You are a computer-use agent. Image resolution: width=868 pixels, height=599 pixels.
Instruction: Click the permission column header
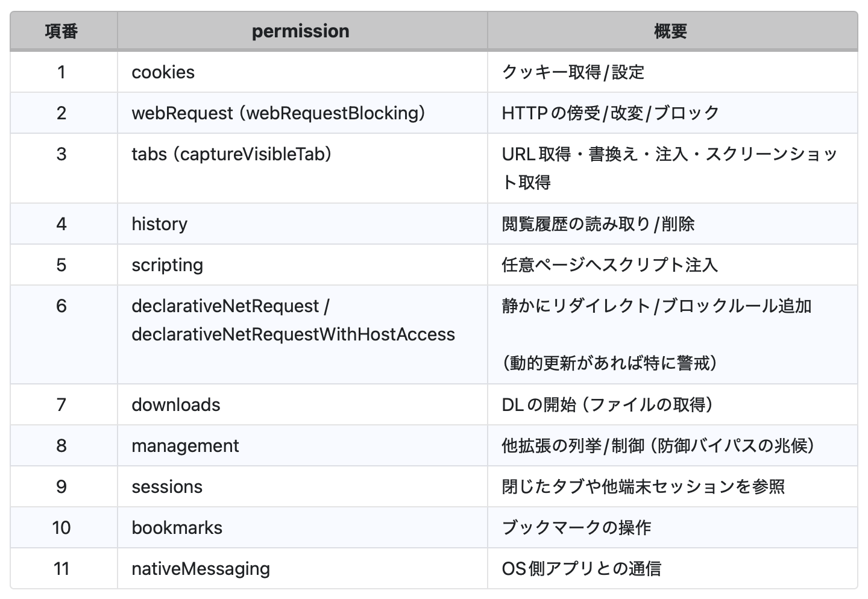[x=301, y=31]
